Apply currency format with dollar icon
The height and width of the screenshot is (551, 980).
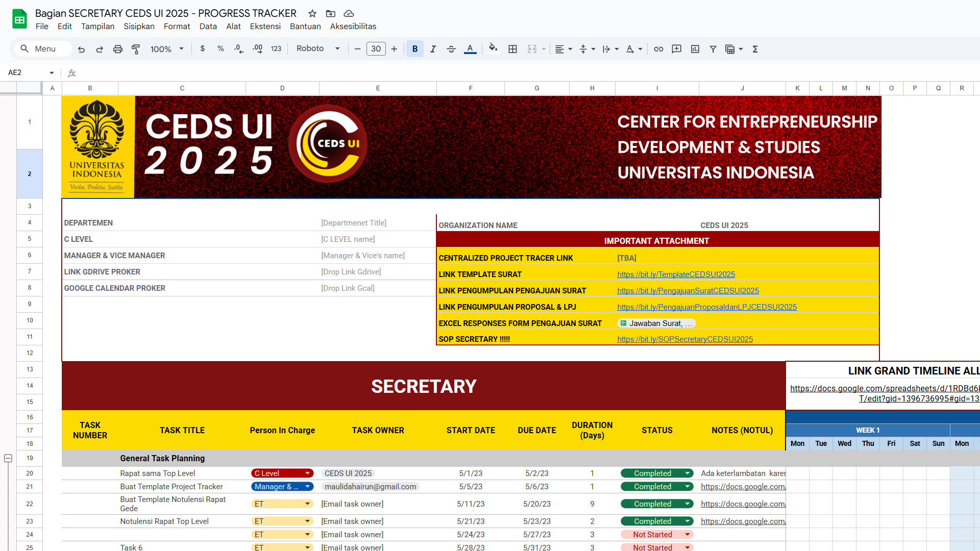(x=203, y=49)
